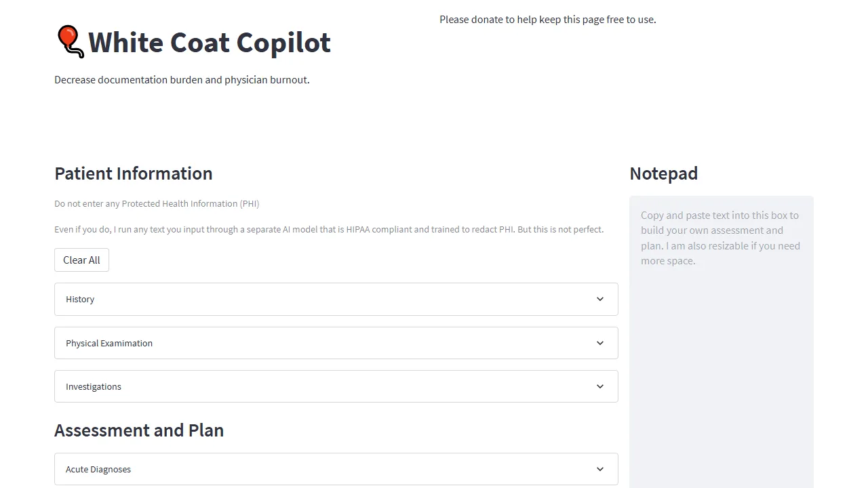Click the Notepad heading
Viewport: 868px width, 488px height.
pos(664,174)
